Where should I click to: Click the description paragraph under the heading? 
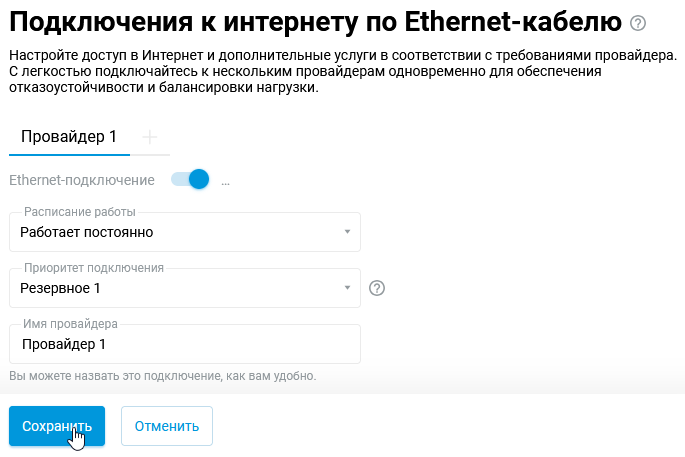click(342, 71)
